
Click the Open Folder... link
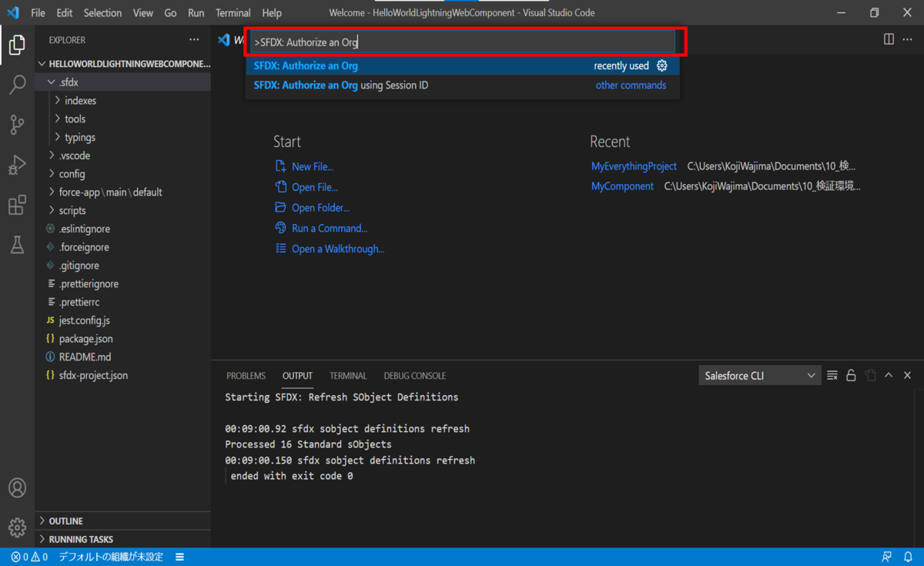[320, 208]
